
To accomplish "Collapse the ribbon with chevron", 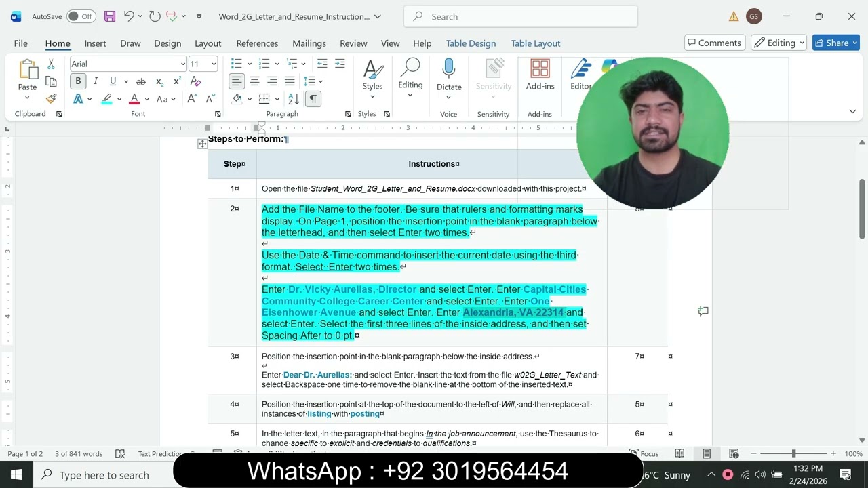I will [x=852, y=111].
